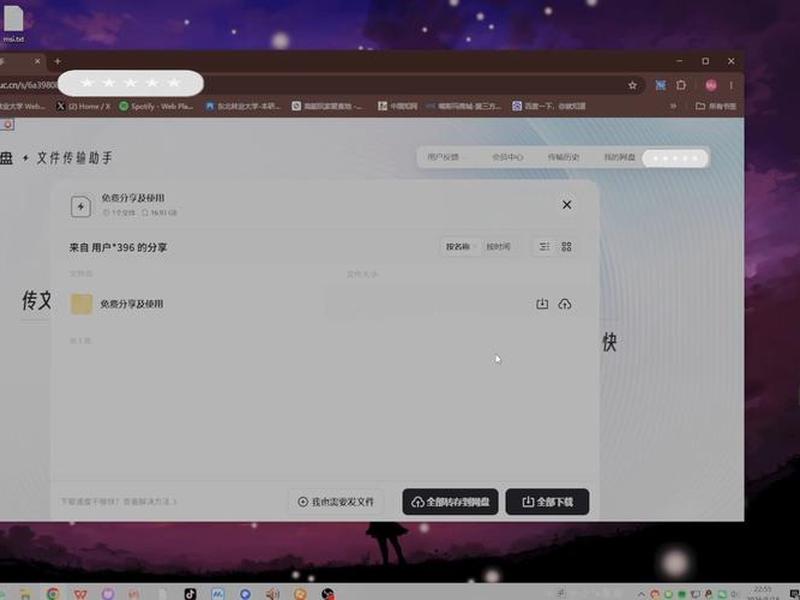Open the txt file on the desktop
The width and height of the screenshot is (800, 600).
point(14,23)
